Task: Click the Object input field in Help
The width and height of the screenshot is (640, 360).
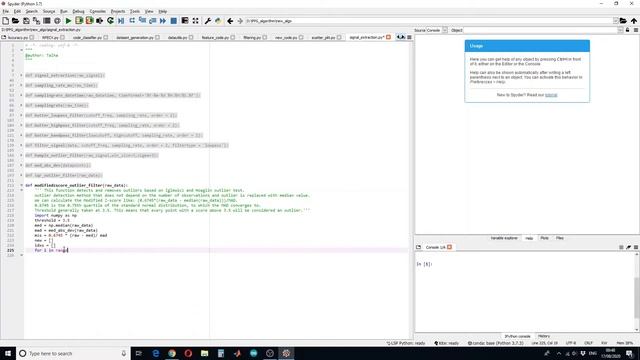Action: pyautogui.click(x=541, y=30)
